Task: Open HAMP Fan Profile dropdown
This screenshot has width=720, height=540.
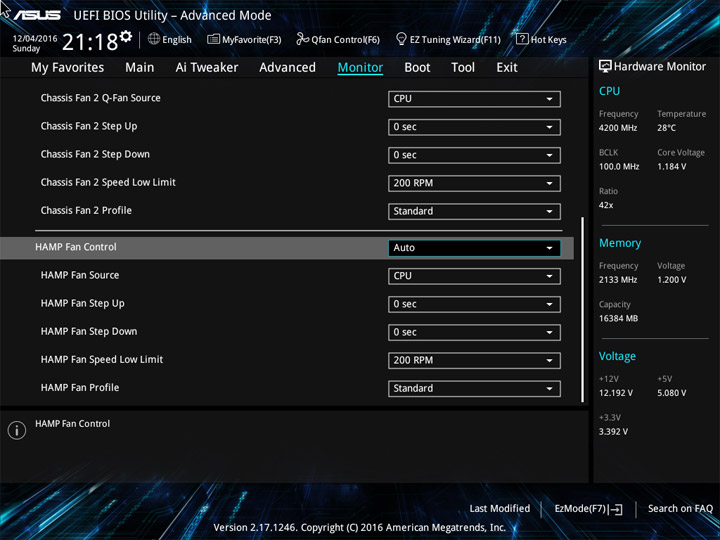Action: coord(474,388)
